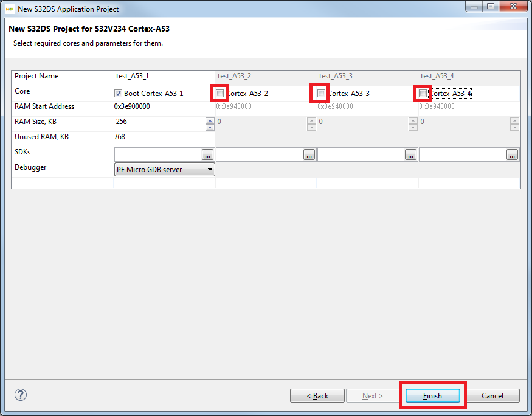Image resolution: width=532 pixels, height=416 pixels.
Task: Click the Unused RAM value 768
Action: [x=119, y=137]
